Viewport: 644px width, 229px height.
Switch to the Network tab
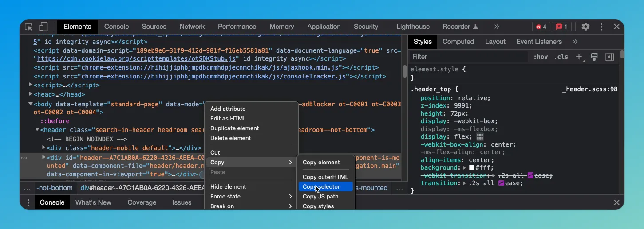[x=192, y=27]
